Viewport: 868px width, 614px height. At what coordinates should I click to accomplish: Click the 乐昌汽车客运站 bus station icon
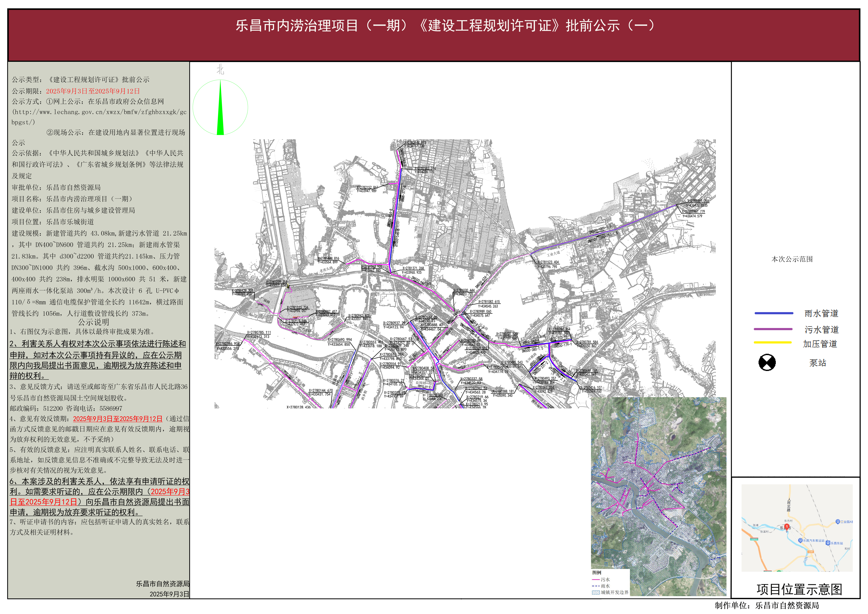point(800,540)
